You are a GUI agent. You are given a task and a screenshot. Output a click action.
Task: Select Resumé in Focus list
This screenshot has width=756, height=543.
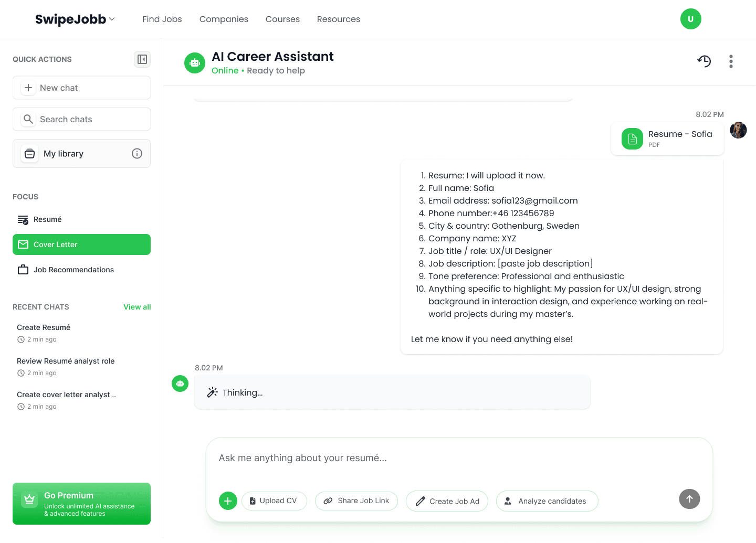pos(81,219)
